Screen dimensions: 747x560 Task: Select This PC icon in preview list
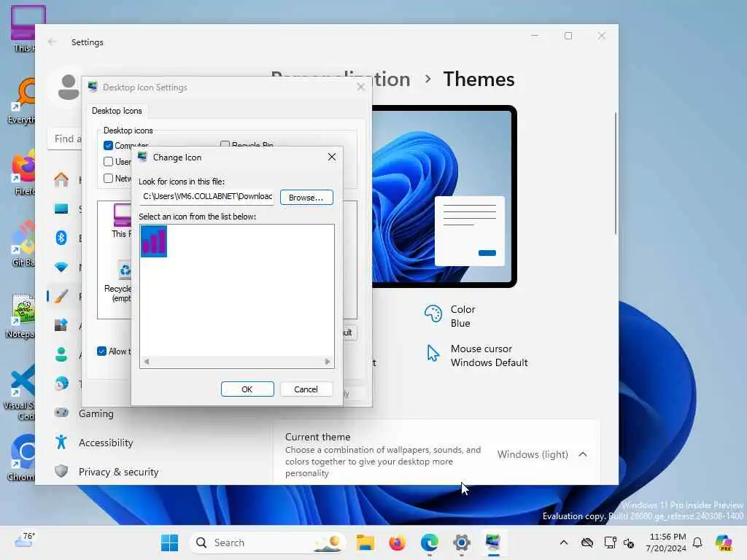tap(122, 220)
